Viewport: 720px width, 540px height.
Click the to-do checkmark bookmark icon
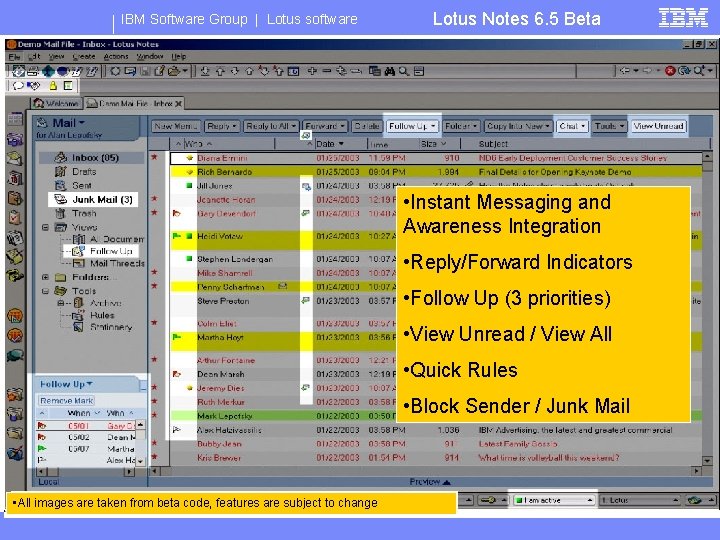pyautogui.click(x=15, y=217)
